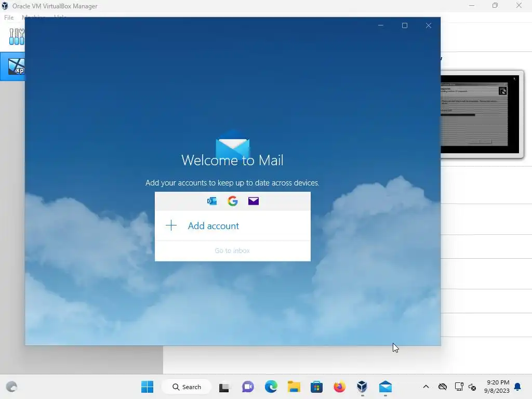The width and height of the screenshot is (532, 399).
Task: Open the Windows Start menu
Action: coord(147,387)
